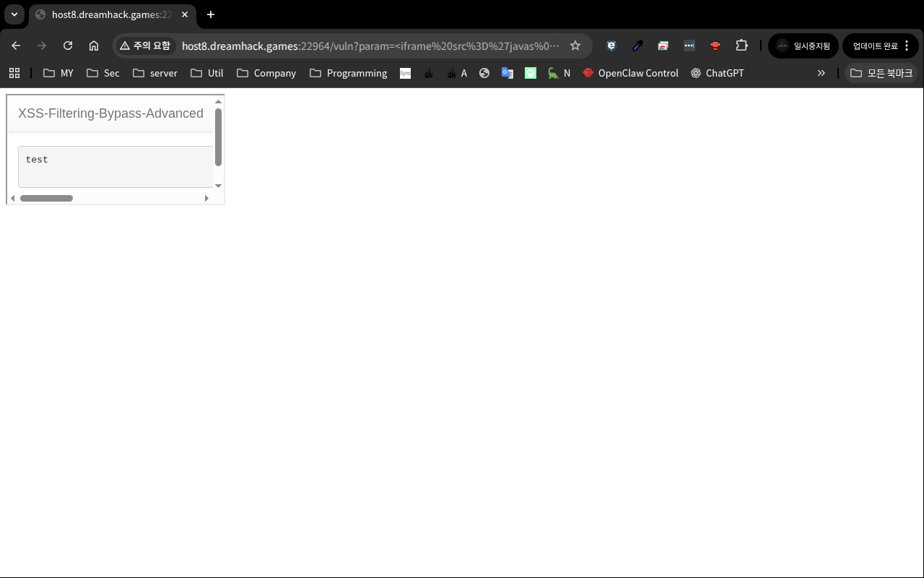
Task: Open the apps grid in bookmarks bar
Action: [14, 73]
